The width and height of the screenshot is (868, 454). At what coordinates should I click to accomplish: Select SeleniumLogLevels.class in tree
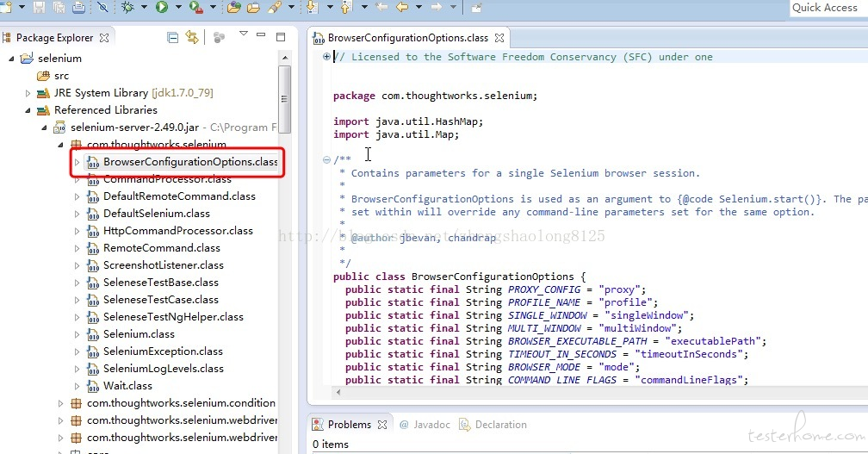point(156,368)
